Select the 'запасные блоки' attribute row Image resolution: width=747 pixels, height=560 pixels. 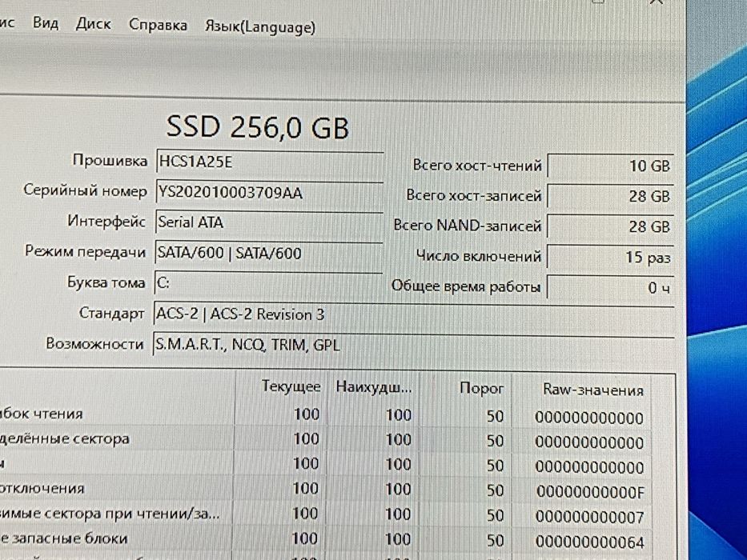325,539
